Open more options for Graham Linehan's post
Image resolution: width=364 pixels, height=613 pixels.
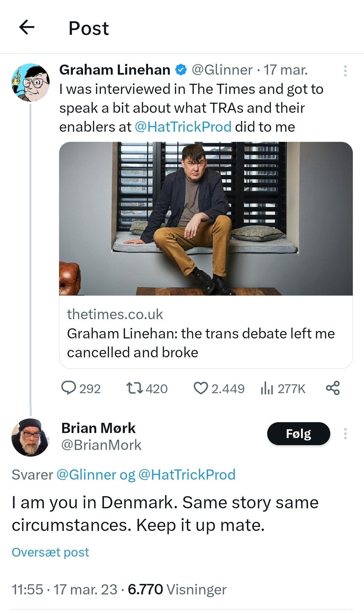pyautogui.click(x=345, y=71)
